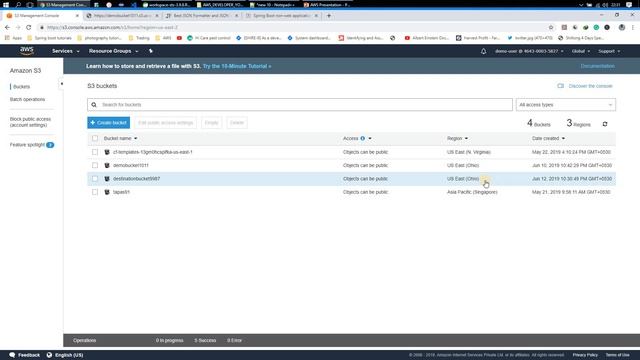The height and width of the screenshot is (360, 640).
Task: Open the Discover the console link
Action: 590,86
